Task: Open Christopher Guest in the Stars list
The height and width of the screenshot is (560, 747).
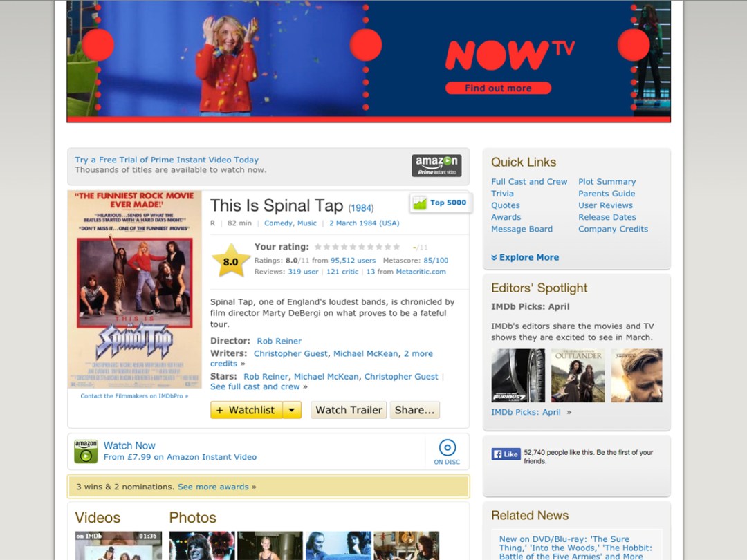Action: 401,377
